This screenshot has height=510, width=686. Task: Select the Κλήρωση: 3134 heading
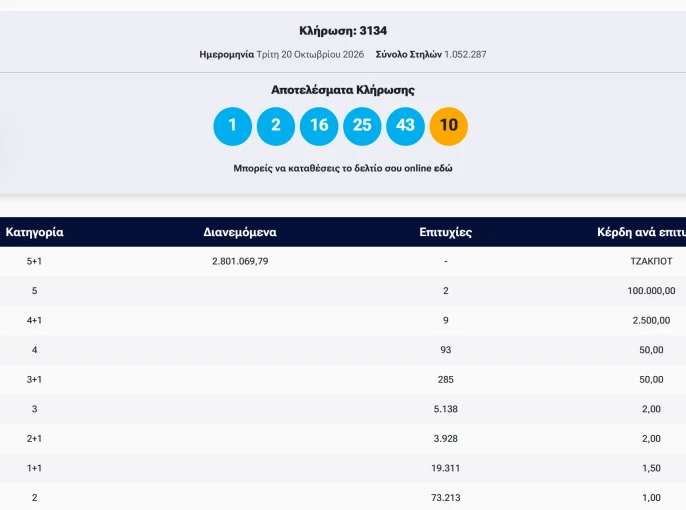click(343, 31)
